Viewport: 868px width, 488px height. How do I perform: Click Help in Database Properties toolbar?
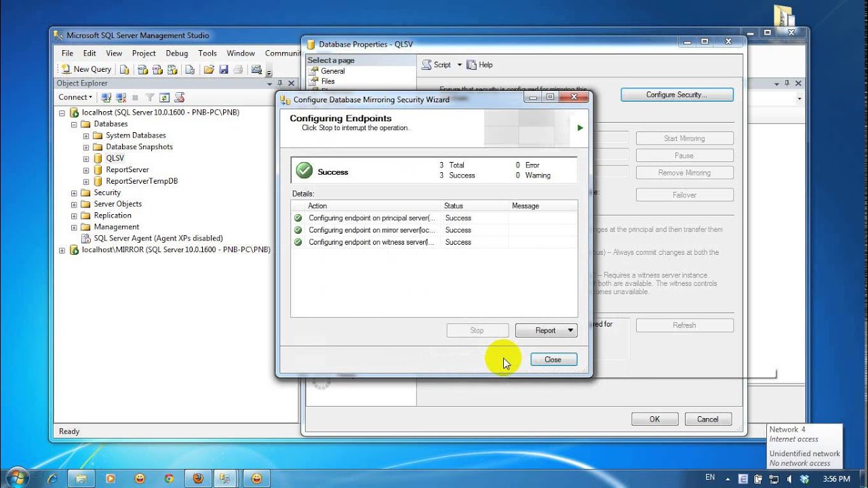(479, 65)
